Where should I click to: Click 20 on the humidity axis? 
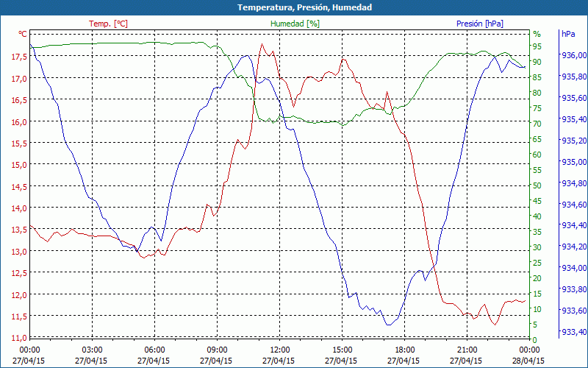pyautogui.click(x=537, y=278)
